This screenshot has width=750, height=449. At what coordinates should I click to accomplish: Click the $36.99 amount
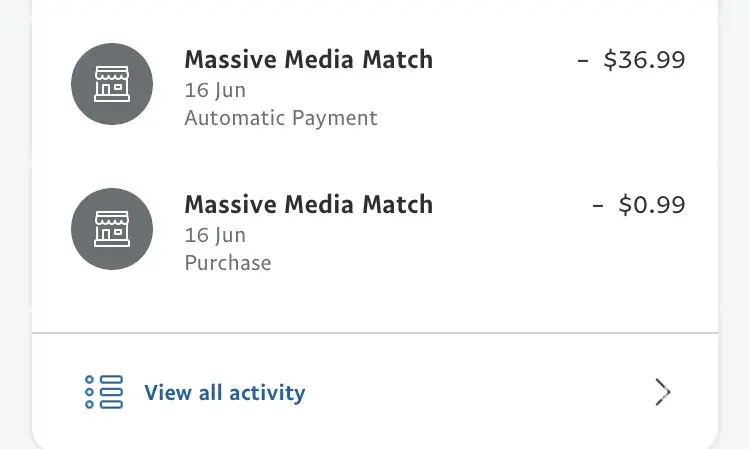click(645, 60)
